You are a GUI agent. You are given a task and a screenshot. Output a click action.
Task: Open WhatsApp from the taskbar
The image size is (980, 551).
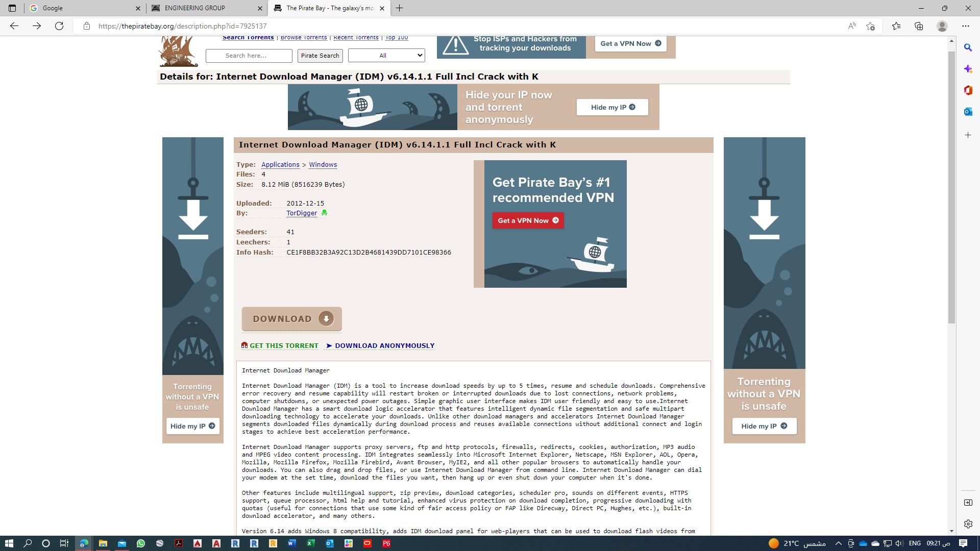(x=141, y=543)
